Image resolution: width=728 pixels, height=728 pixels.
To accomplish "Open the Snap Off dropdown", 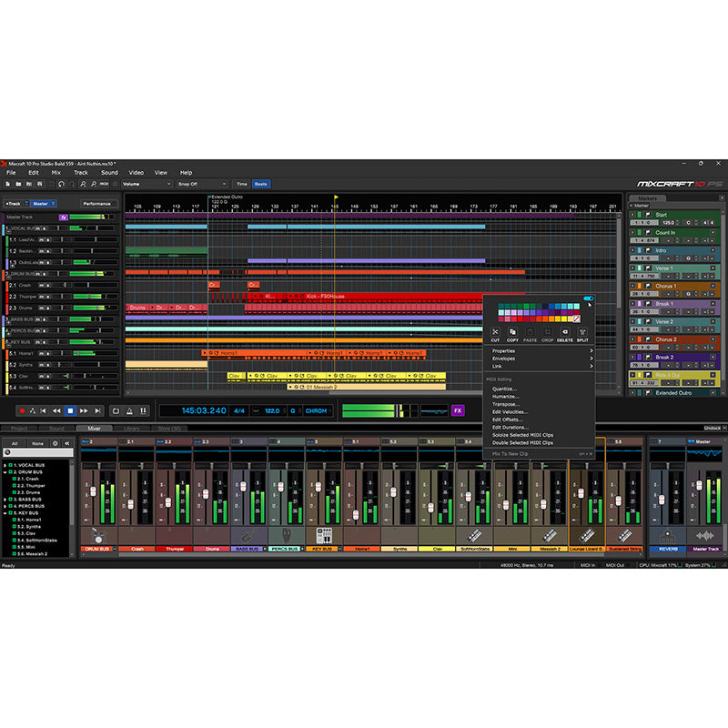I will tap(202, 185).
